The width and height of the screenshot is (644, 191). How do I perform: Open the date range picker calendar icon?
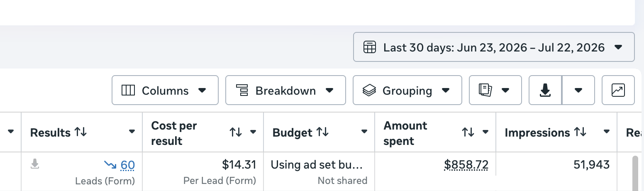click(x=369, y=47)
